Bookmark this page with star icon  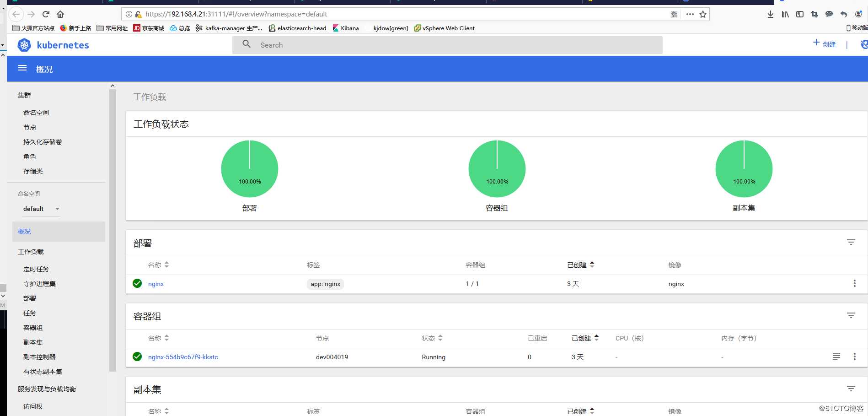(703, 14)
